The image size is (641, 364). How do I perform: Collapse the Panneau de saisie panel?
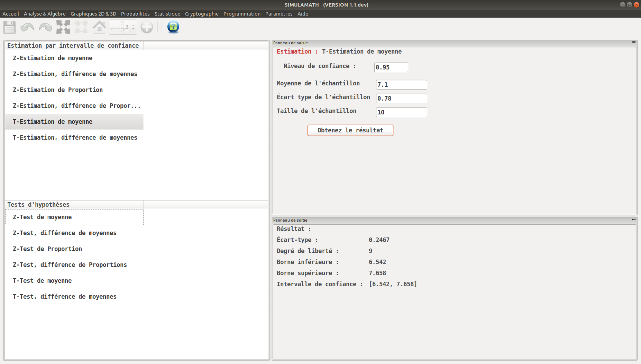click(634, 43)
